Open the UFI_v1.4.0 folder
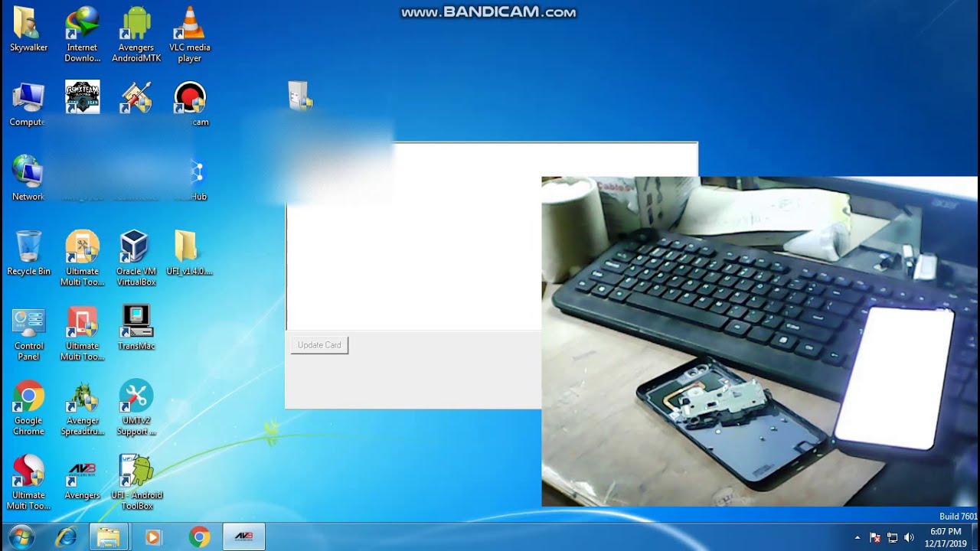This screenshot has height=551, width=980. coord(189,253)
